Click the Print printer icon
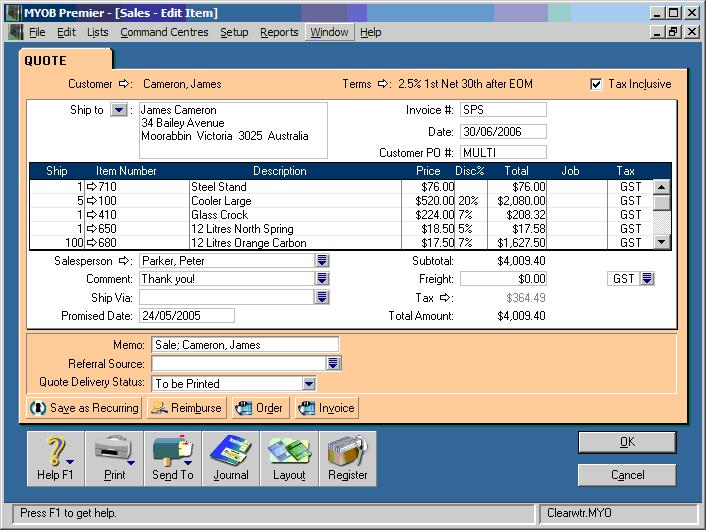 (x=114, y=458)
